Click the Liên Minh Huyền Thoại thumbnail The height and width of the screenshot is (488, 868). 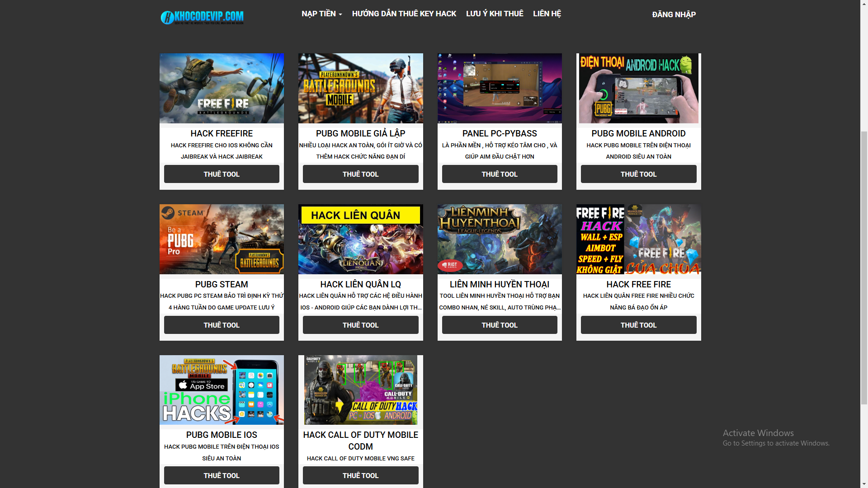point(499,239)
